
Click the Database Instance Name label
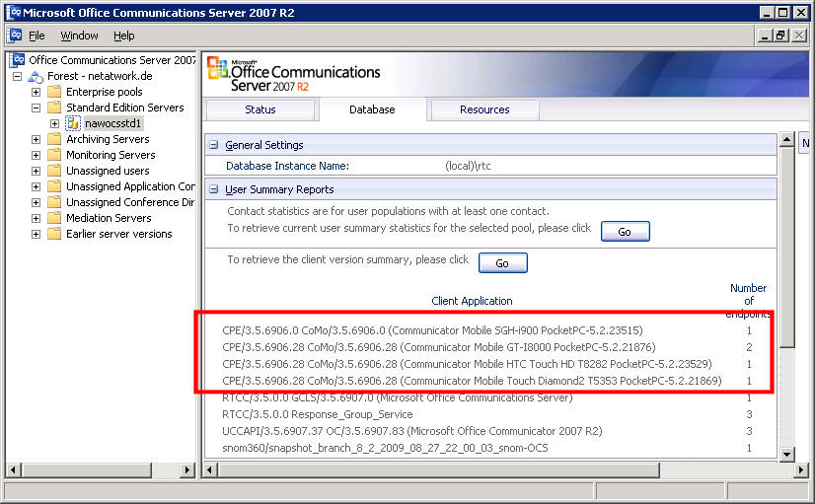[x=287, y=166]
